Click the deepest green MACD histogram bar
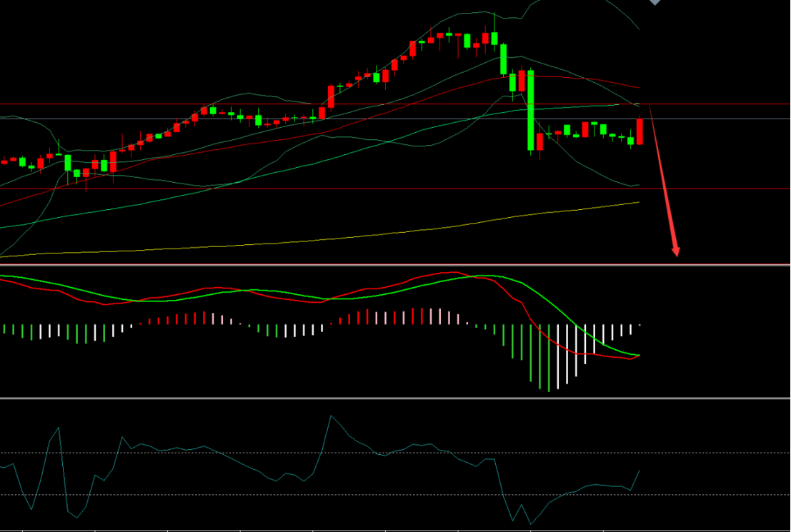This screenshot has height=532, width=791. [x=549, y=358]
